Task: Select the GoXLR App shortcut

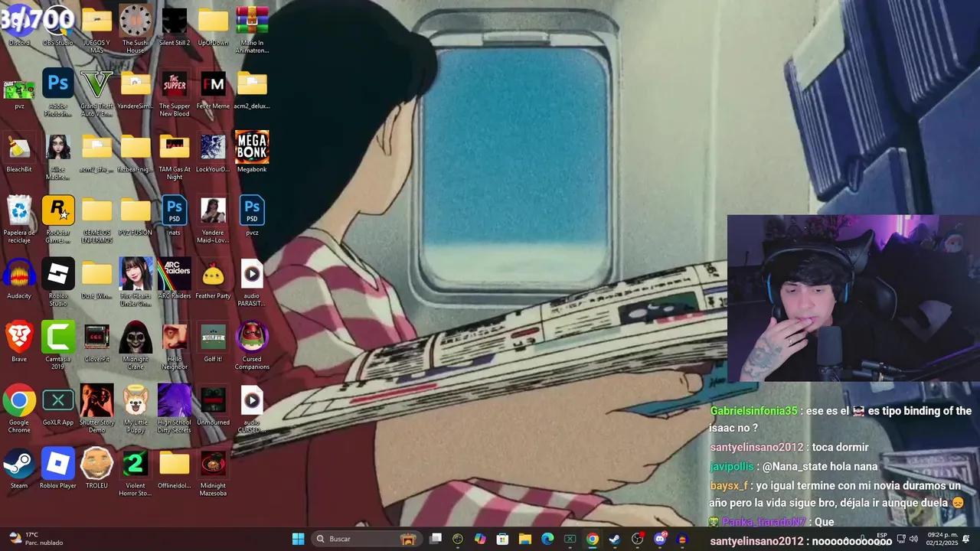Action: pos(58,406)
